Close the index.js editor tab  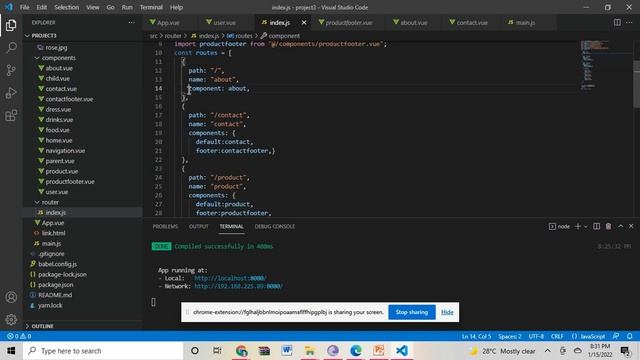tap(304, 22)
